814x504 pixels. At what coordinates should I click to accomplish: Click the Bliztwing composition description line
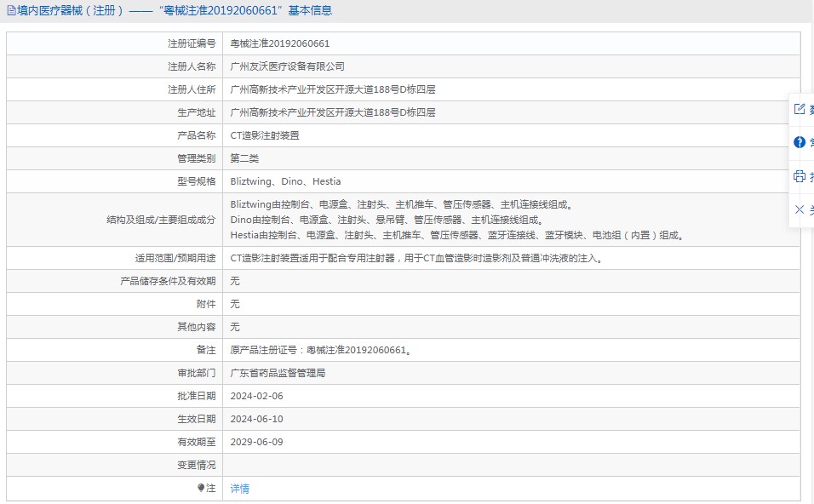pos(402,204)
